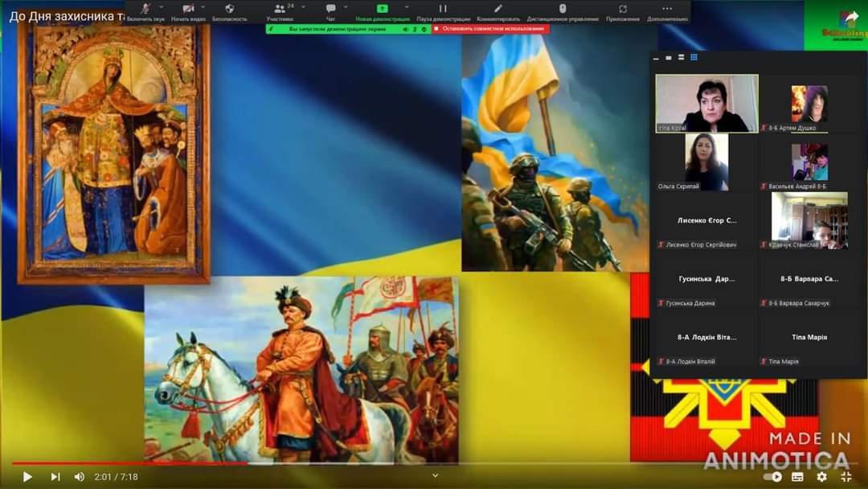
Task: Expand Новая демонстрация share options arrow
Action: [x=407, y=7]
